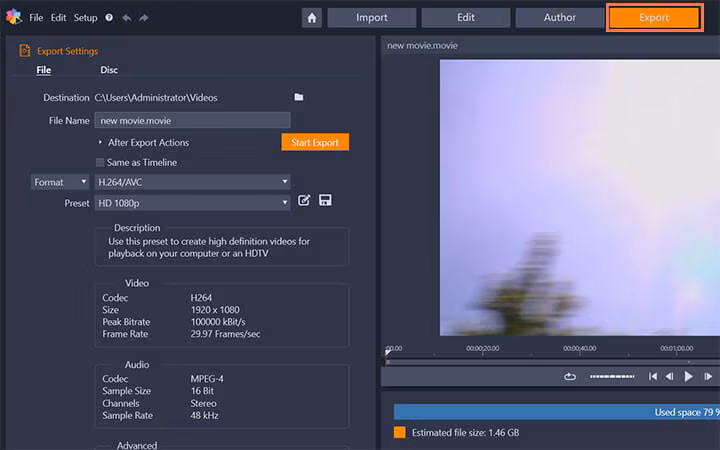This screenshot has height=450, width=720.
Task: Open the Setup menu
Action: tap(85, 17)
